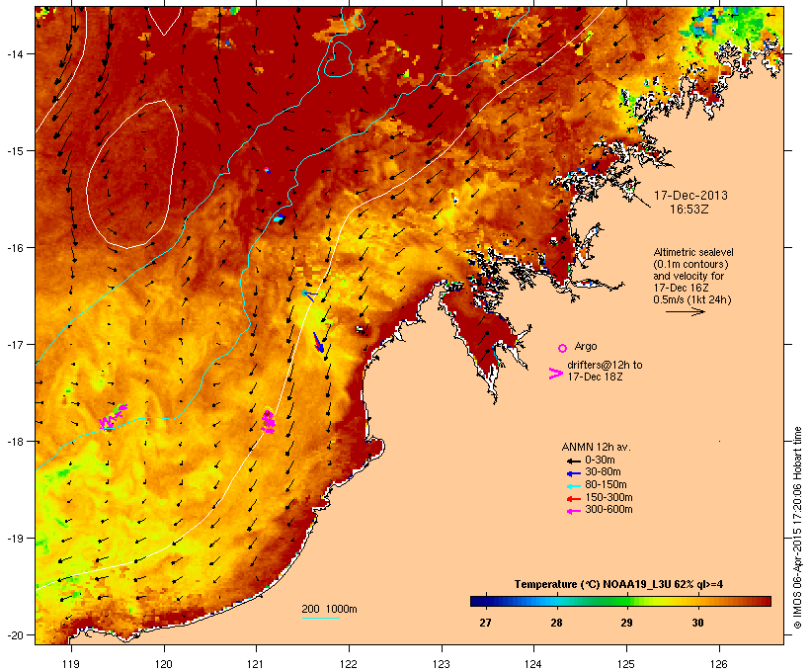This screenshot has height=672, width=810.
Task: Click the colorbar value 30
Action: tap(697, 623)
